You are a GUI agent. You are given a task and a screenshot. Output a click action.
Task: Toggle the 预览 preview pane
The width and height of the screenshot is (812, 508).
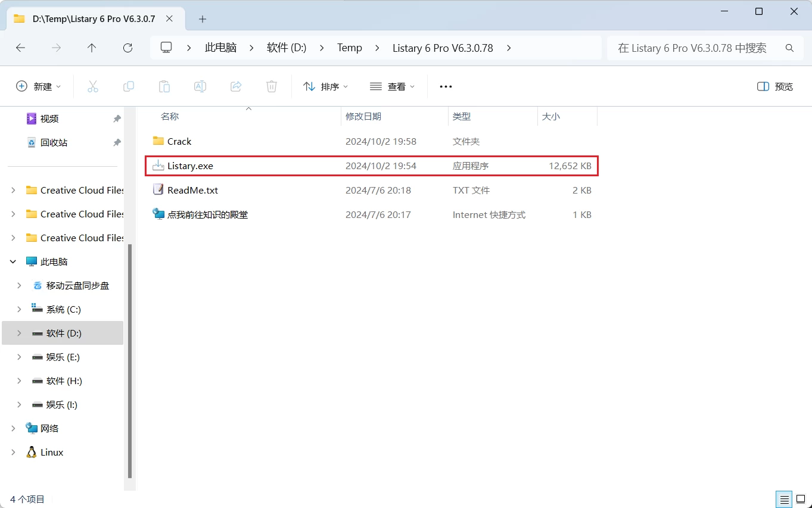point(775,86)
